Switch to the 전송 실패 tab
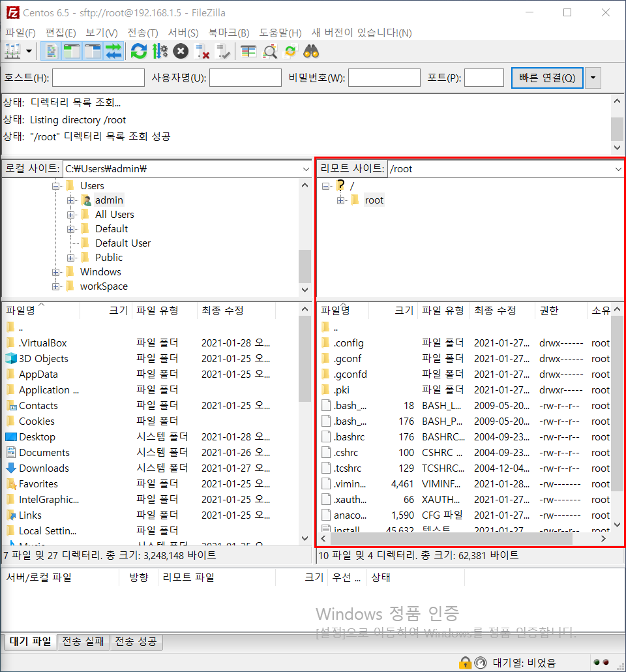The image size is (626, 672). click(83, 641)
